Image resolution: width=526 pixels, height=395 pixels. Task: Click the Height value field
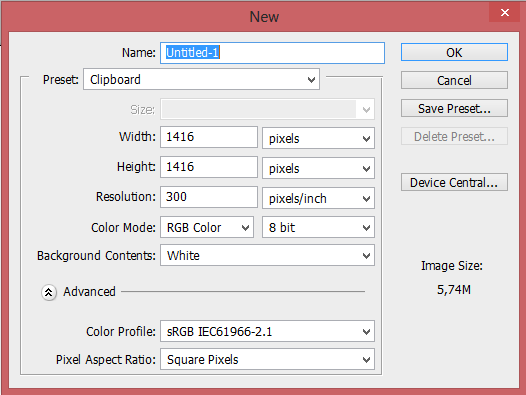pos(209,167)
